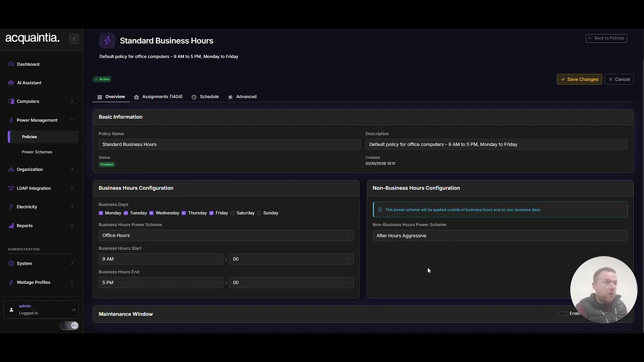Click the System gear icon
The image size is (644, 362).
[x=11, y=263]
